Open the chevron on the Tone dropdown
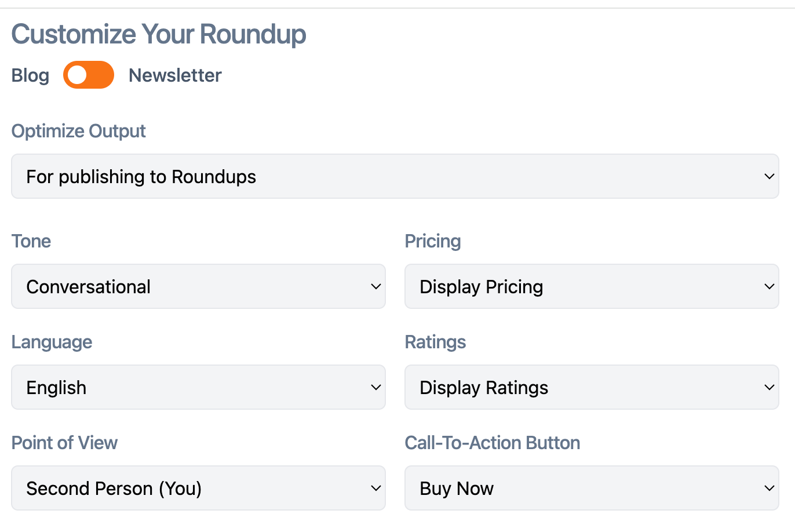The image size is (795, 532). (x=375, y=286)
